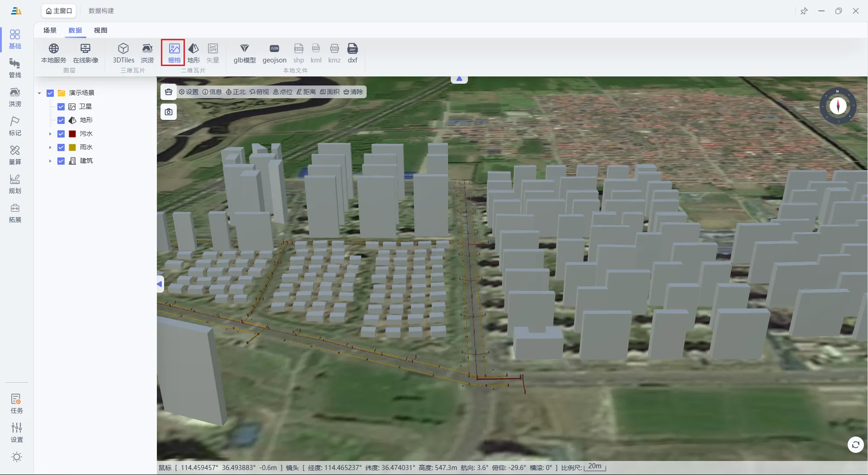This screenshot has width=868, height=475.
Task: Refresh the map with circular arrow button
Action: (x=855, y=445)
